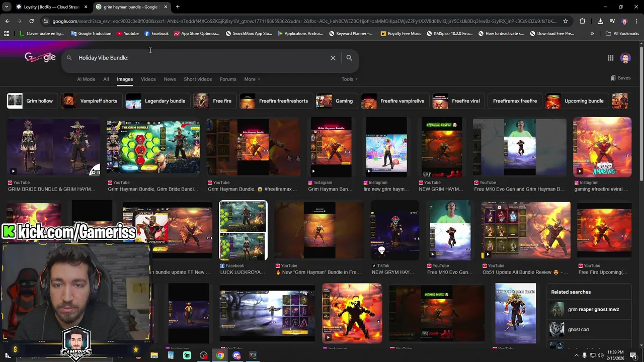Go back to the previous page

click(7, 21)
